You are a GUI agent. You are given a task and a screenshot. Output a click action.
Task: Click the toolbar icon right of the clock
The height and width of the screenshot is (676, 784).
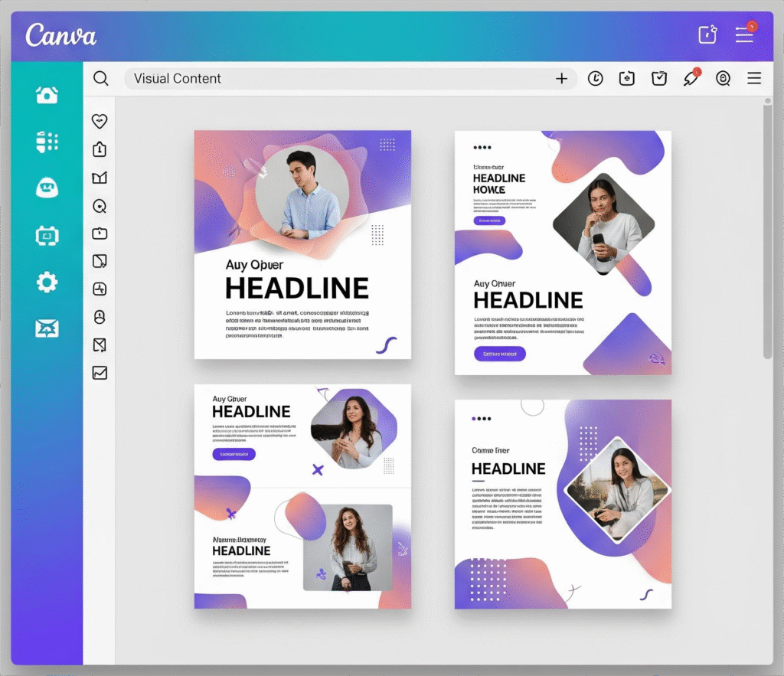(x=626, y=79)
